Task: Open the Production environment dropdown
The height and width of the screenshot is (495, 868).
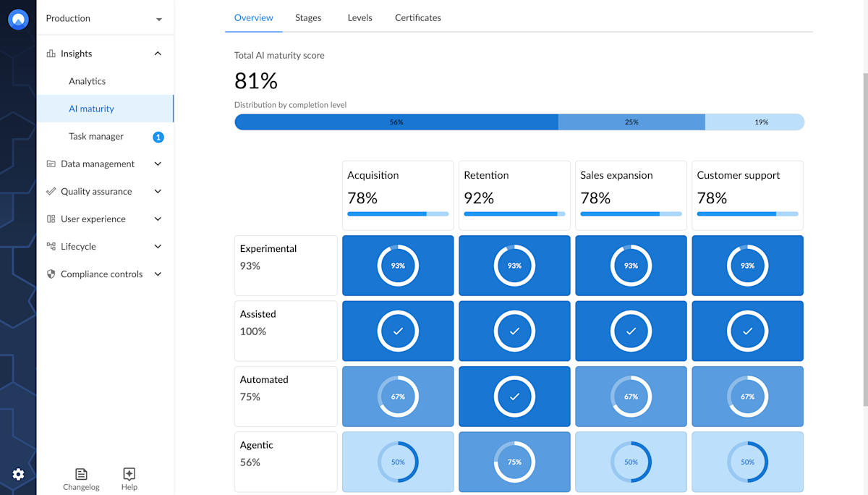Action: tap(105, 18)
